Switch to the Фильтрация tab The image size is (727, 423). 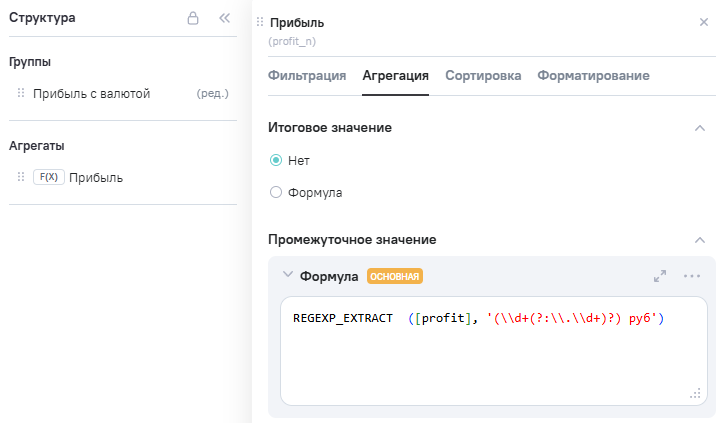(x=307, y=75)
